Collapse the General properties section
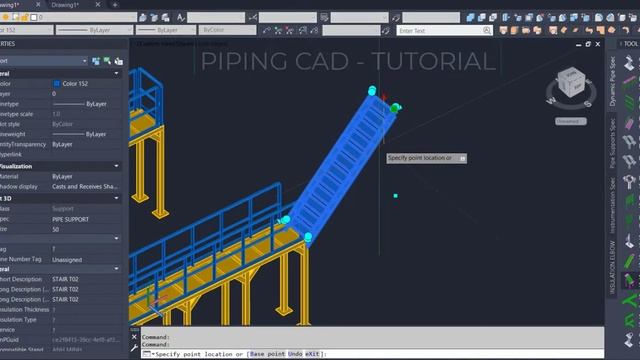Image resolution: width=640 pixels, height=360 pixels. click(x=116, y=73)
